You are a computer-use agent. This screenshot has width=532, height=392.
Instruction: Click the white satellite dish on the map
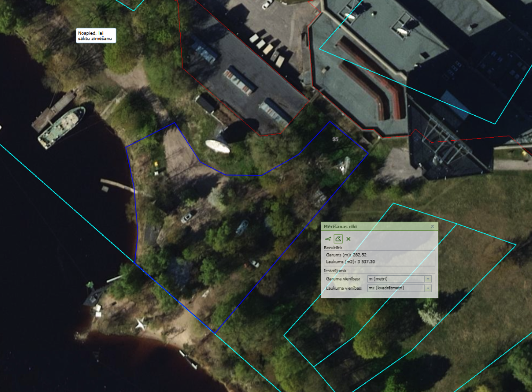tap(217, 146)
